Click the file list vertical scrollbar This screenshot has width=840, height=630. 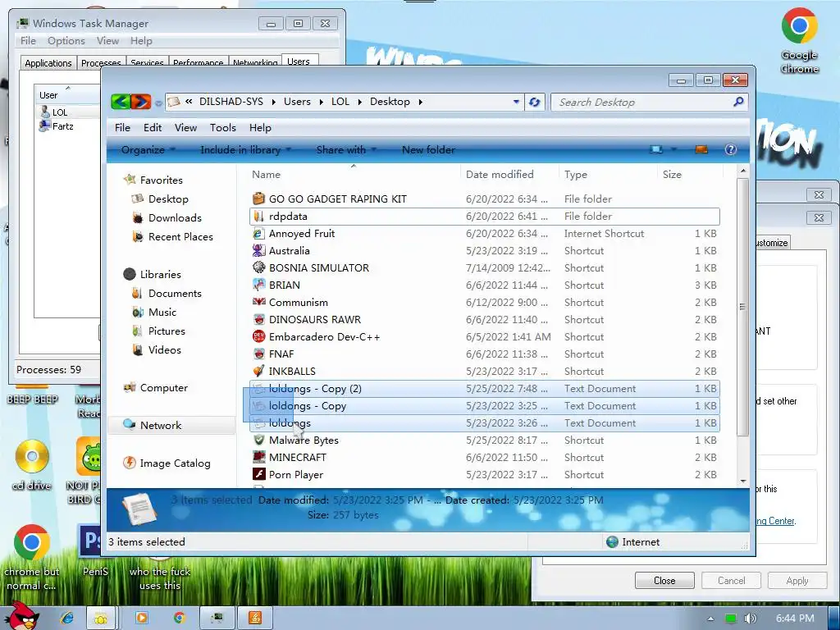click(x=742, y=305)
